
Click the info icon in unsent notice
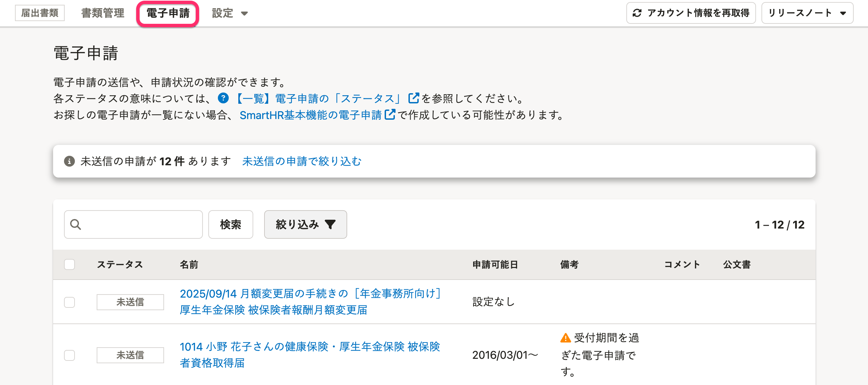[x=69, y=161]
